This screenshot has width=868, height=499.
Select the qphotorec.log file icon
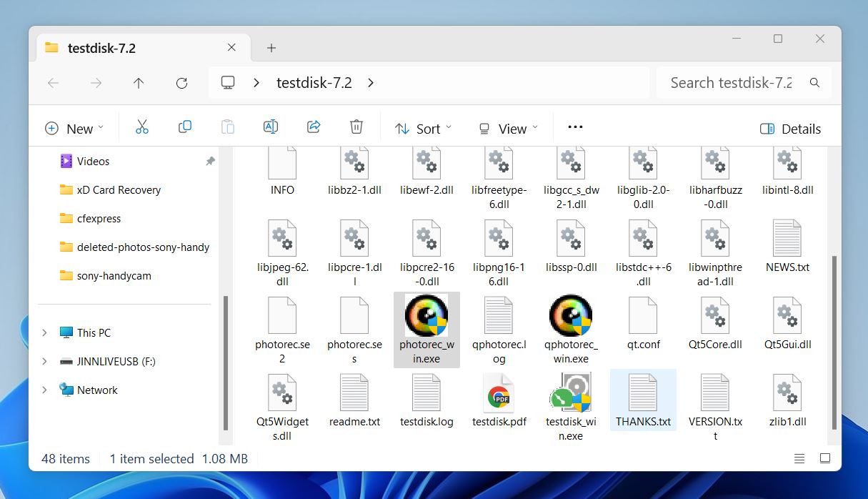499,315
